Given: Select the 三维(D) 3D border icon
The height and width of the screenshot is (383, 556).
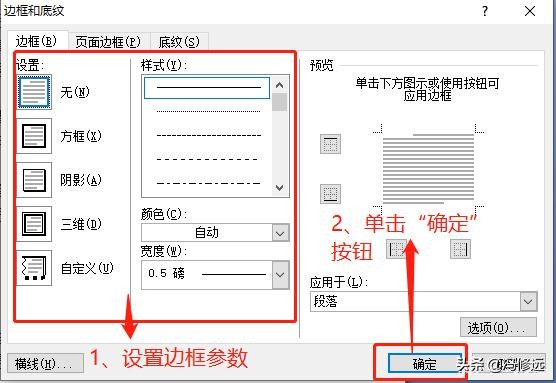Looking at the screenshot, I should pos(34,224).
